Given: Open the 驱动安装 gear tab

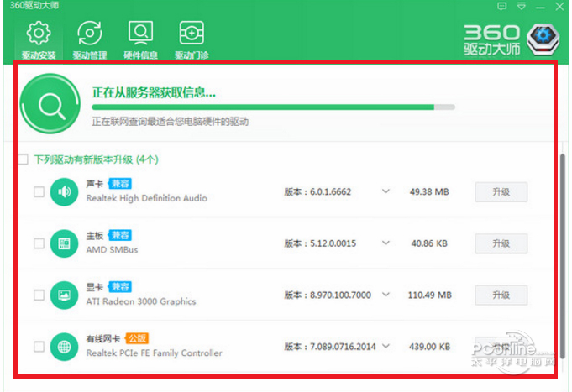Looking at the screenshot, I should tap(39, 40).
